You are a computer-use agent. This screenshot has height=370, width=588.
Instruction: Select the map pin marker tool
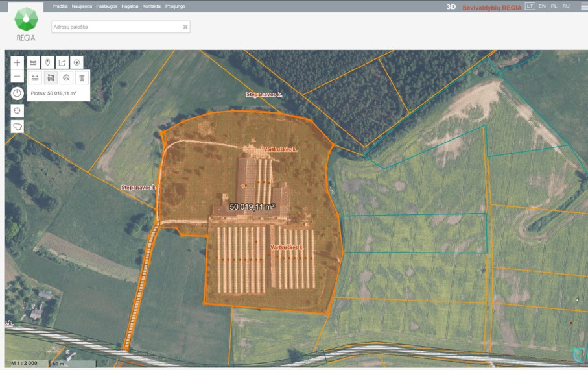[47, 63]
